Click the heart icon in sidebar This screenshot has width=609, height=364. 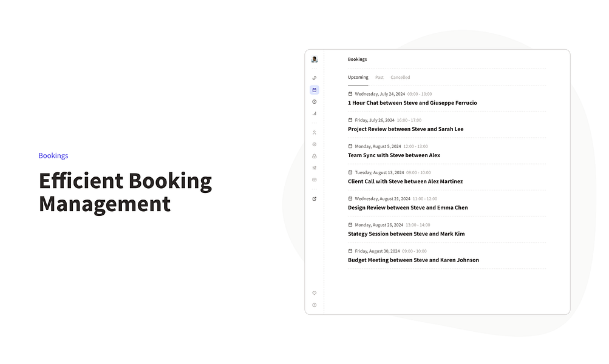(314, 293)
